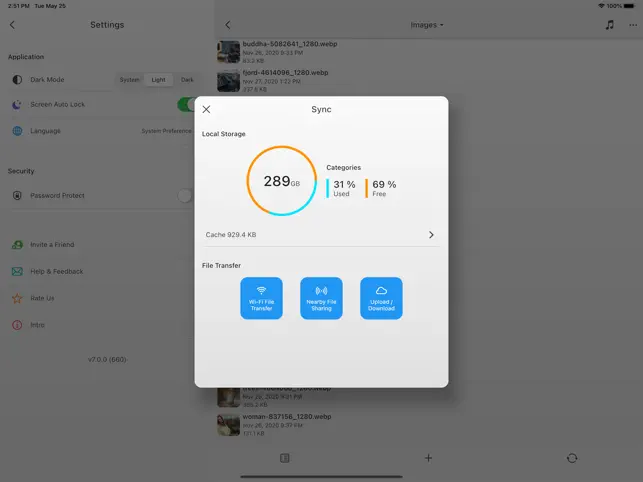Image resolution: width=643 pixels, height=482 pixels.
Task: Click the Help & Feedback envelope icon
Action: [17, 272]
